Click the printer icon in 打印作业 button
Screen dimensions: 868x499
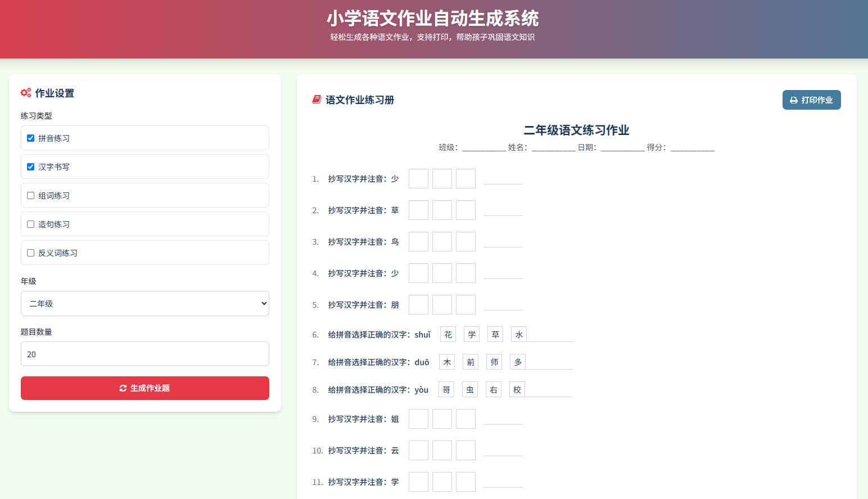pos(793,100)
